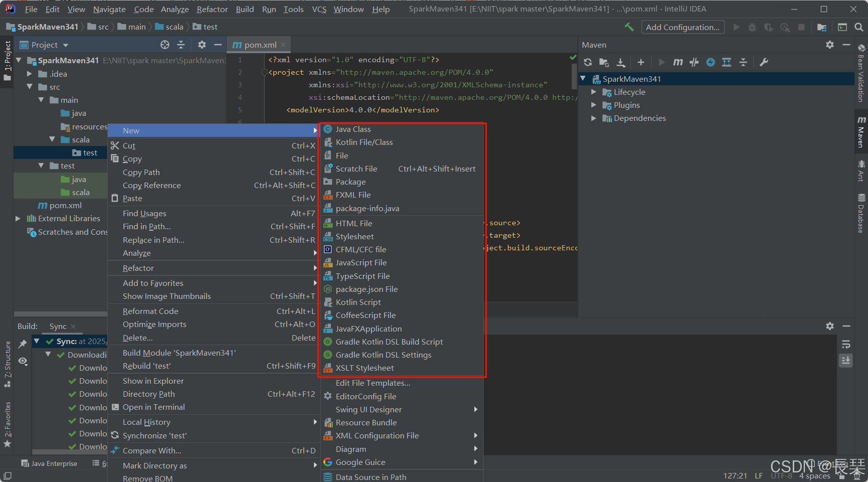This screenshot has height=482, width=868.
Task: Open Build panel gear settings
Action: tap(830, 326)
